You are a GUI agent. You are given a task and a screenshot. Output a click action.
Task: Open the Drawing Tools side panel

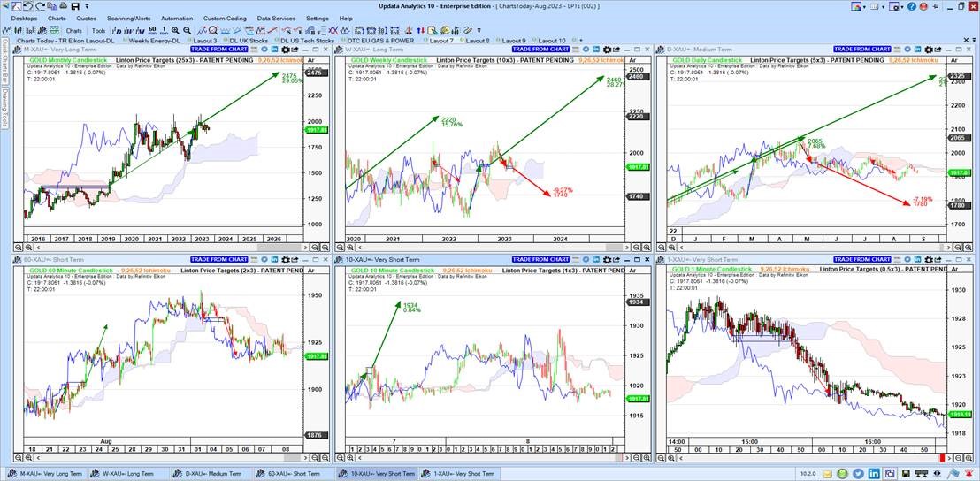tap(4, 109)
